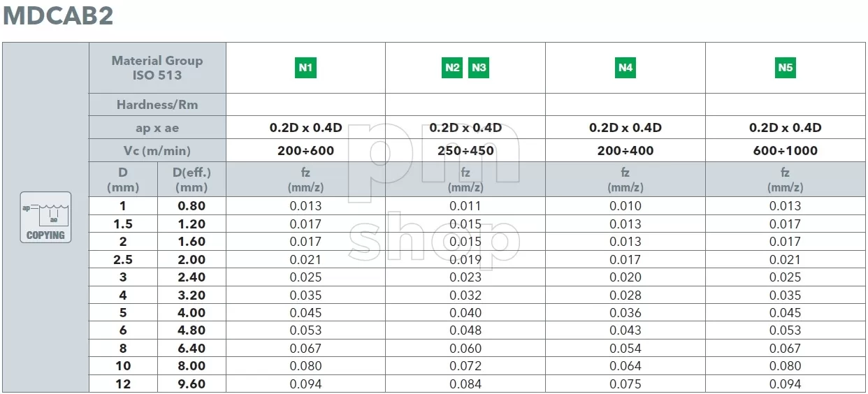
Task: Click feed value 0.020
Action: click(x=625, y=277)
